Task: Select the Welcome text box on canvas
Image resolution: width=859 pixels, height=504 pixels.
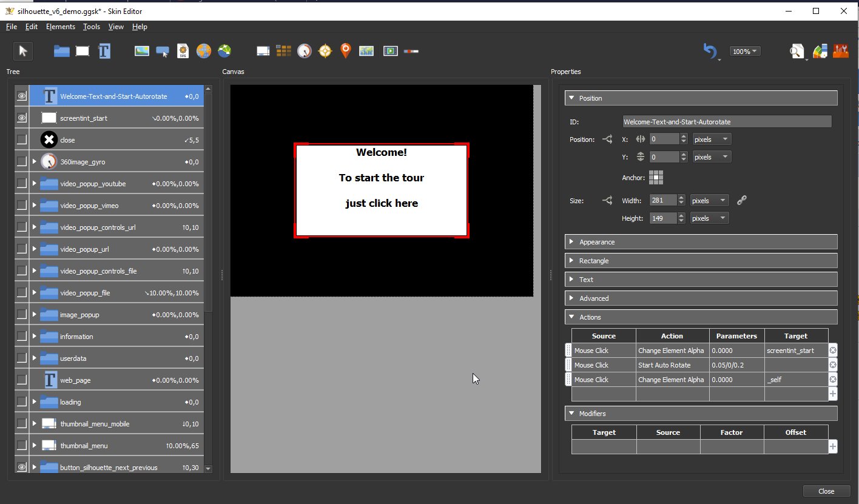Action: tap(382, 190)
